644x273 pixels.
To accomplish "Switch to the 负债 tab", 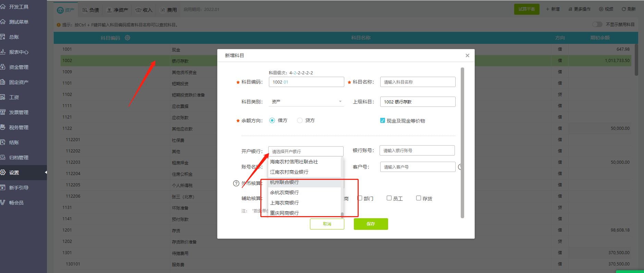I will [91, 10].
